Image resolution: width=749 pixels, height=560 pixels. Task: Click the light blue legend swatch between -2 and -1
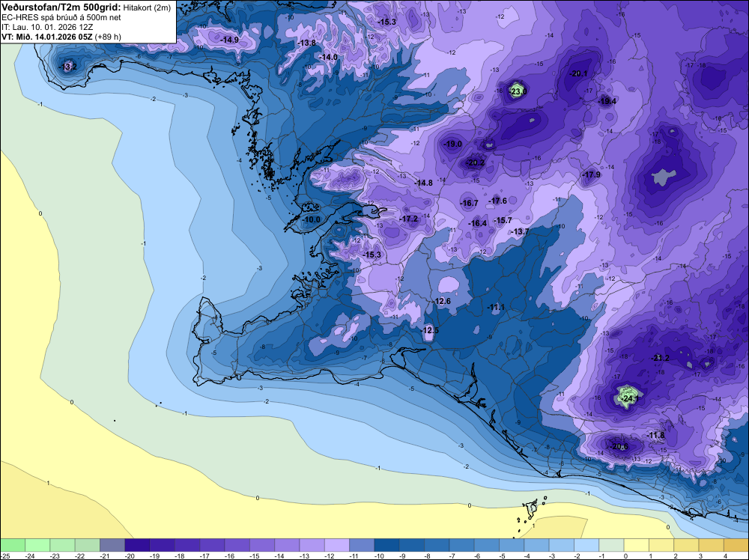point(586,545)
